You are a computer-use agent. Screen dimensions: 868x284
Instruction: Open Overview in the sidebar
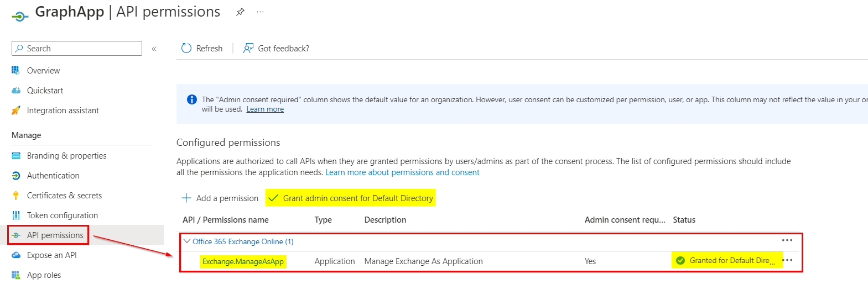(x=43, y=71)
